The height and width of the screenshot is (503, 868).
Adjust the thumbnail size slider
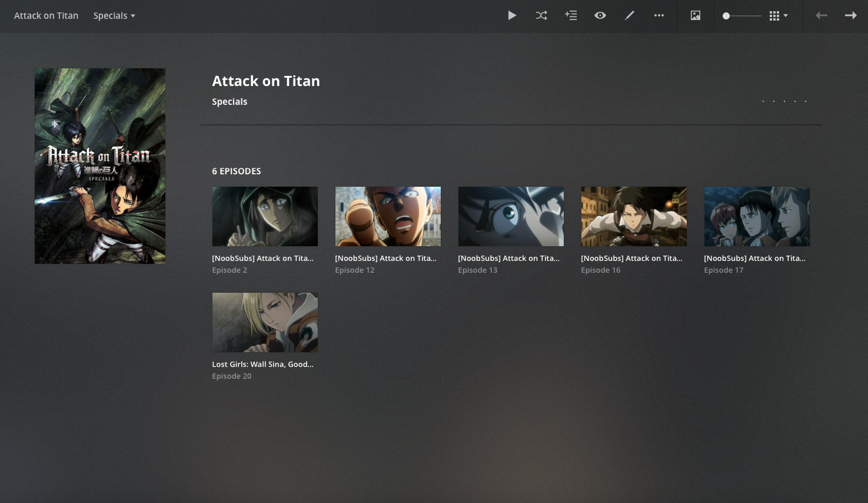[x=741, y=16]
